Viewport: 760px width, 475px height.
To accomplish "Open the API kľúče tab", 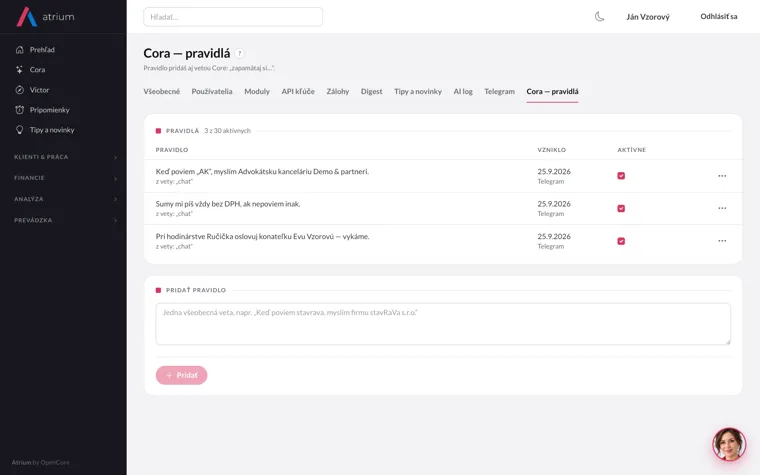I will pyautogui.click(x=298, y=91).
